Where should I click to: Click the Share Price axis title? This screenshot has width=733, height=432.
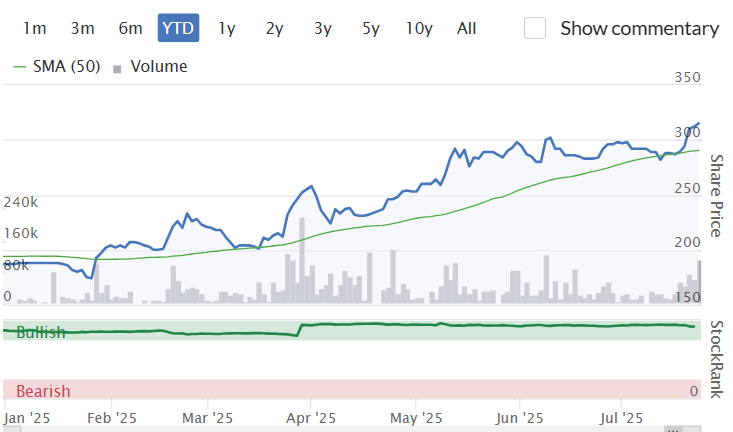pos(717,196)
